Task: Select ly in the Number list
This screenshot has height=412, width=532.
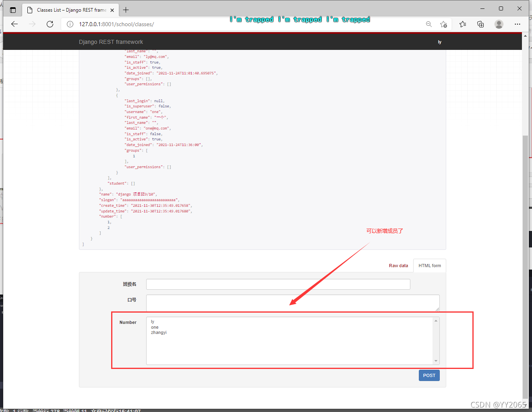Action: coord(153,321)
